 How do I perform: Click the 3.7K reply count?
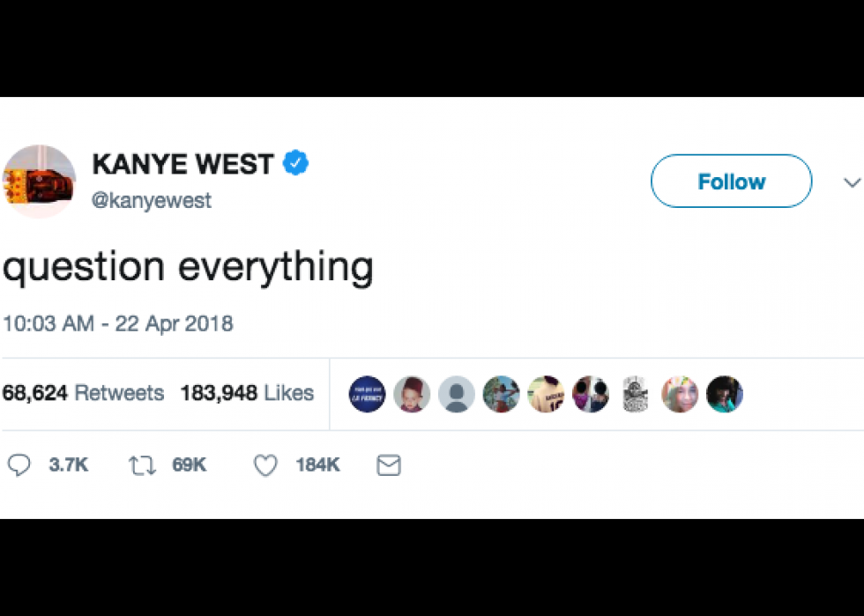click(x=69, y=465)
